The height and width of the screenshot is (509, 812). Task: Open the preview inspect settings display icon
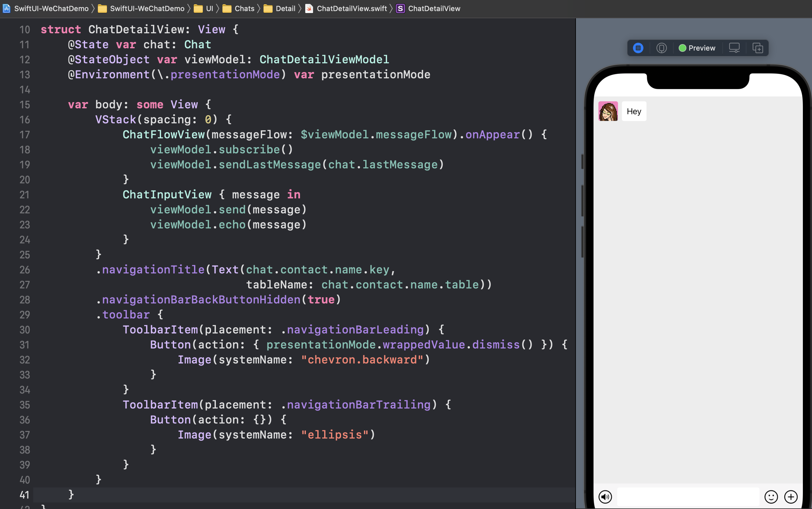click(734, 48)
